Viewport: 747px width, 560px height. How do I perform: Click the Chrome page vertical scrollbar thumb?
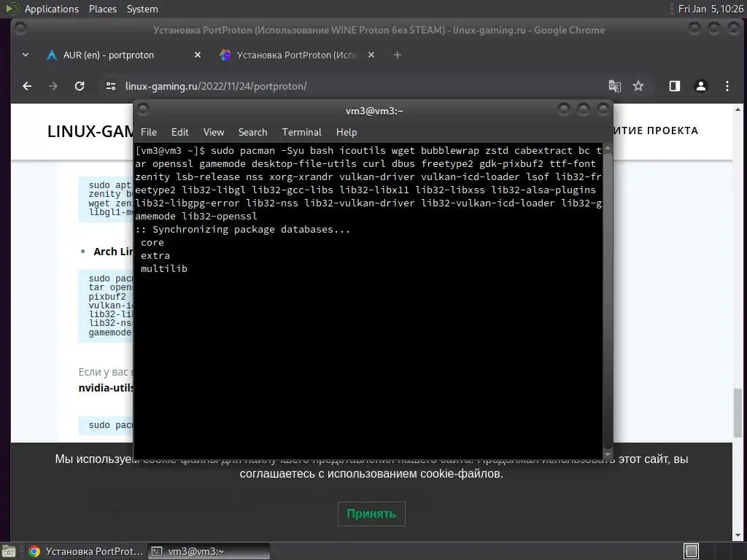click(738, 413)
